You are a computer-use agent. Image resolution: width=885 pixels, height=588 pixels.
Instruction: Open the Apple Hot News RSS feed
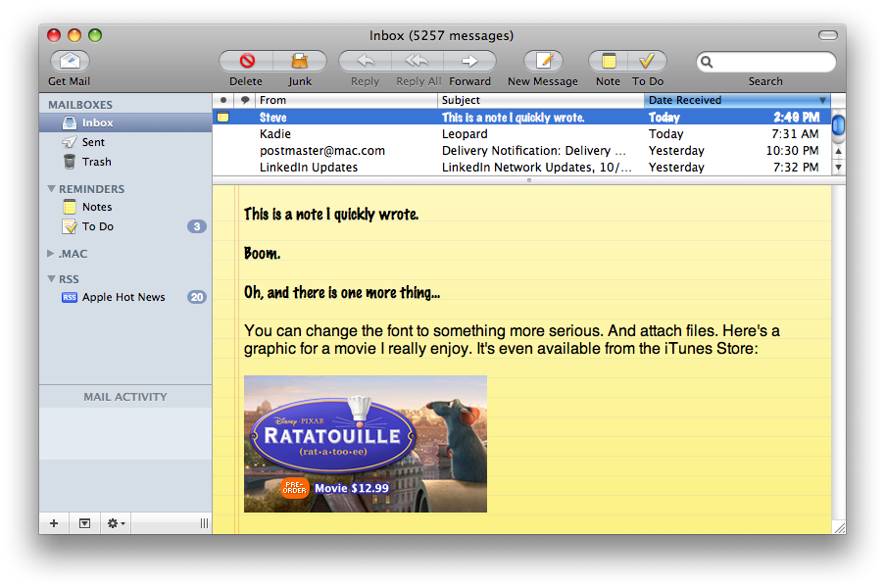125,297
